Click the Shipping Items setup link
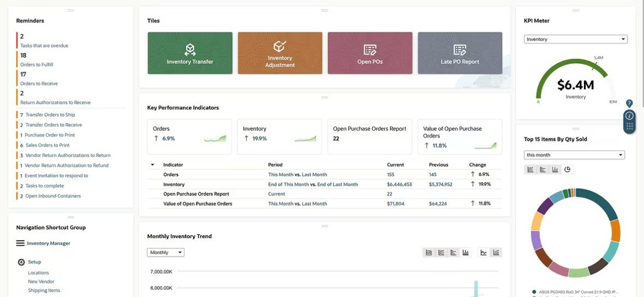 click(x=44, y=290)
